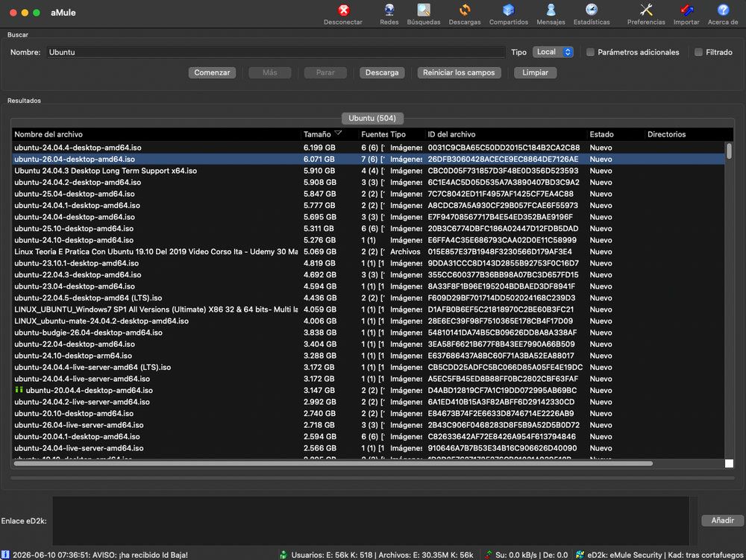Viewport: 746px width, 560px height.
Task: Click the info icon in status bar
Action: click(5, 555)
